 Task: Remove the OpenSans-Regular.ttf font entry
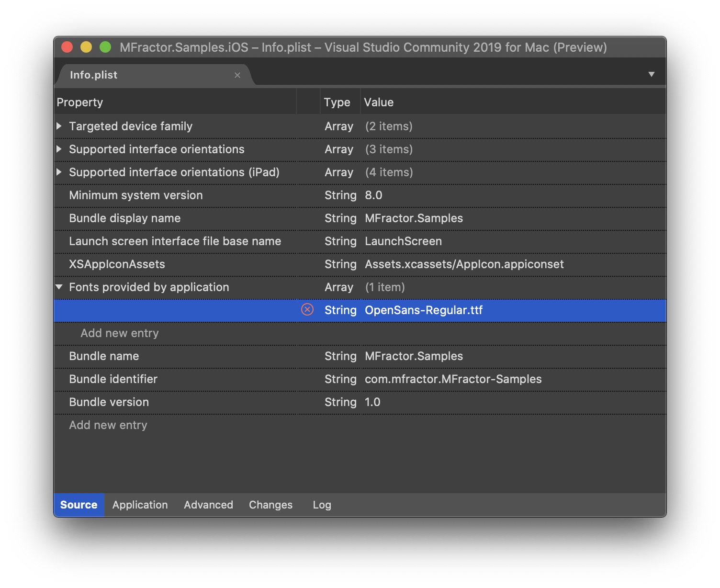click(307, 310)
